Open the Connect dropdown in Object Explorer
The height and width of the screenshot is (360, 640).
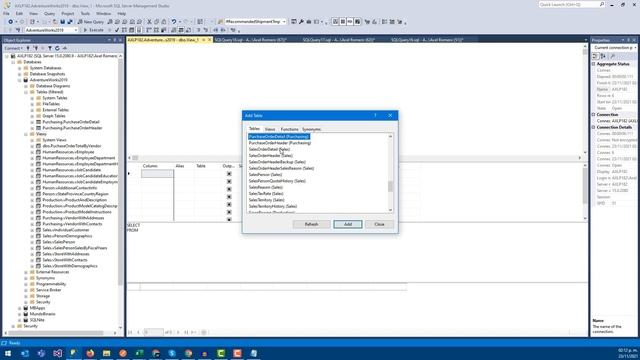(13, 48)
